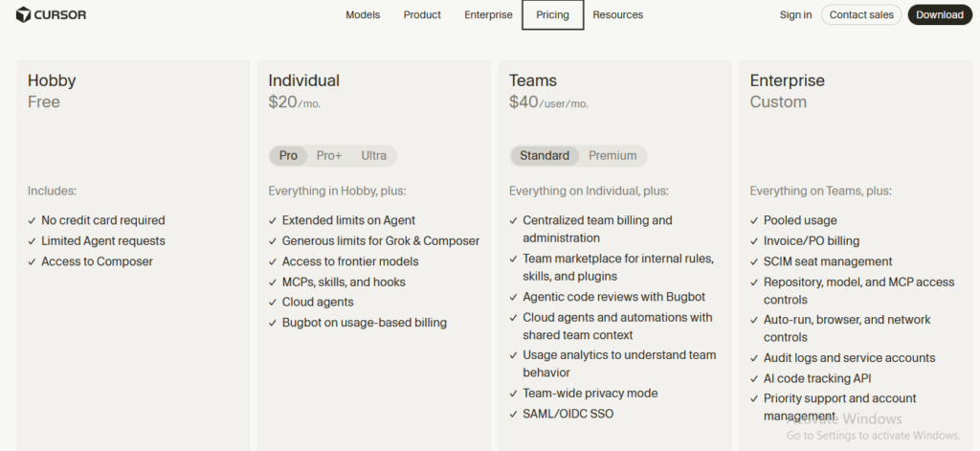980x451 pixels.
Task: Click the Enterprise plan card heading
Action: pos(787,80)
